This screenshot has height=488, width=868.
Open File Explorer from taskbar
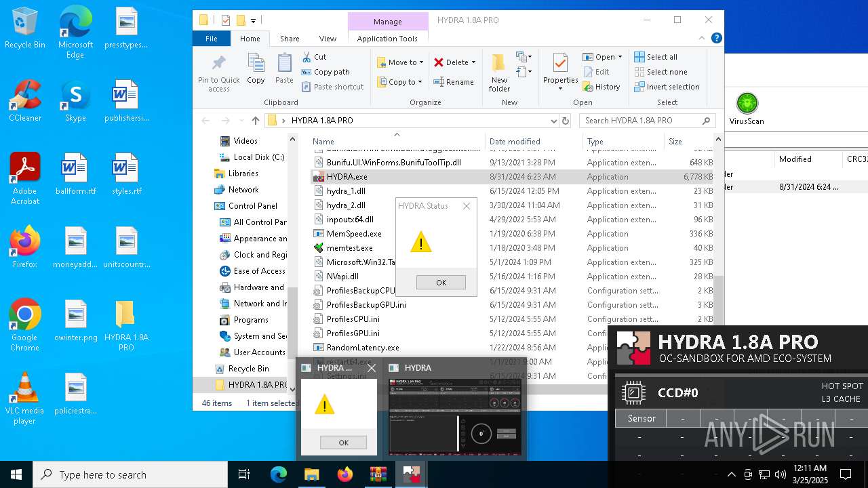(311, 474)
